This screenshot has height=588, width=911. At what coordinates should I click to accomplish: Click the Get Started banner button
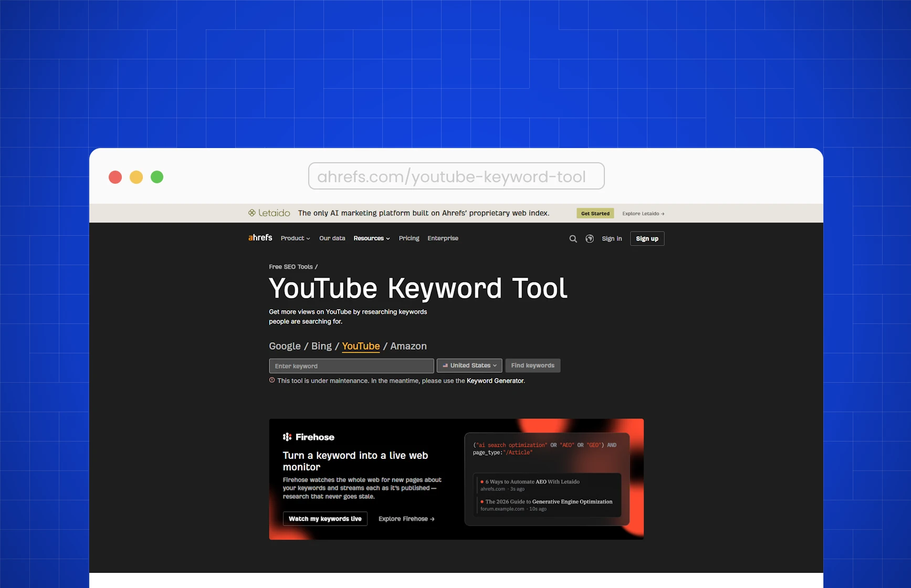[x=595, y=213]
